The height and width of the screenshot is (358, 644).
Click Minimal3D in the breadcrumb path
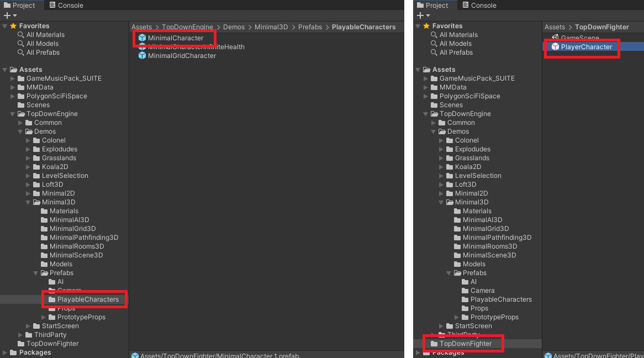[x=271, y=27]
